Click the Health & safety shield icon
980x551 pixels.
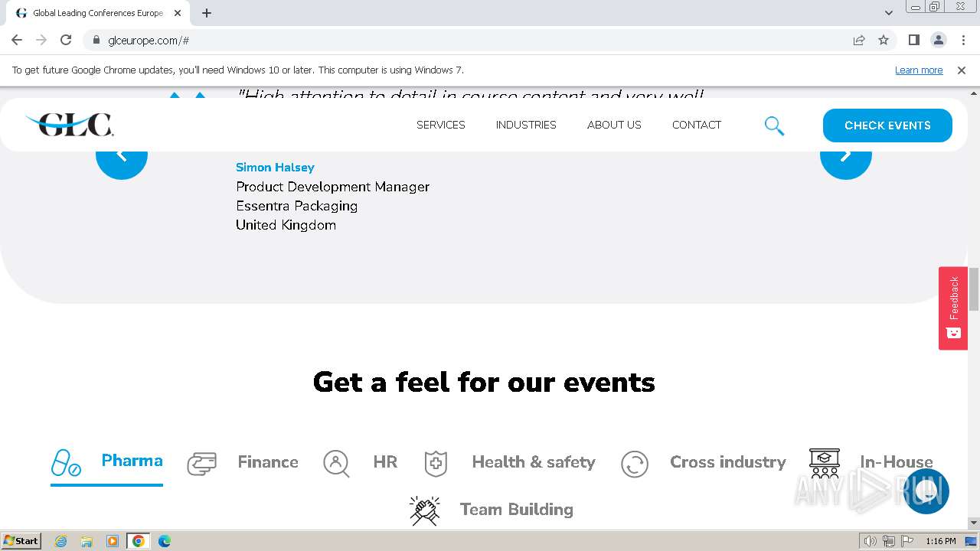click(x=436, y=463)
